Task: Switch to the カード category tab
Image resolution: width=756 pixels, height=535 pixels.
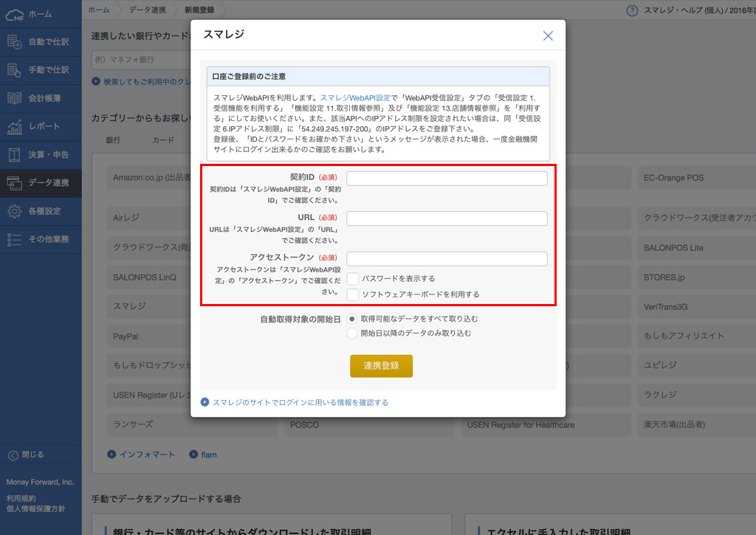Action: pyautogui.click(x=163, y=139)
